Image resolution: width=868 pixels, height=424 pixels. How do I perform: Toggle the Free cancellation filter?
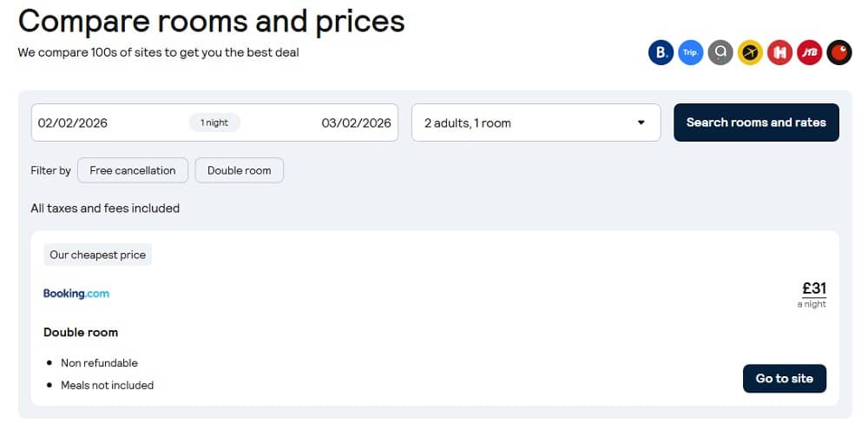pyautogui.click(x=132, y=170)
